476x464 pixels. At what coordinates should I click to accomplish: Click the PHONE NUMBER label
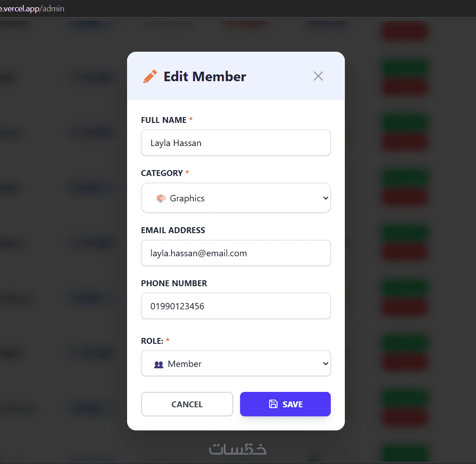click(x=174, y=283)
